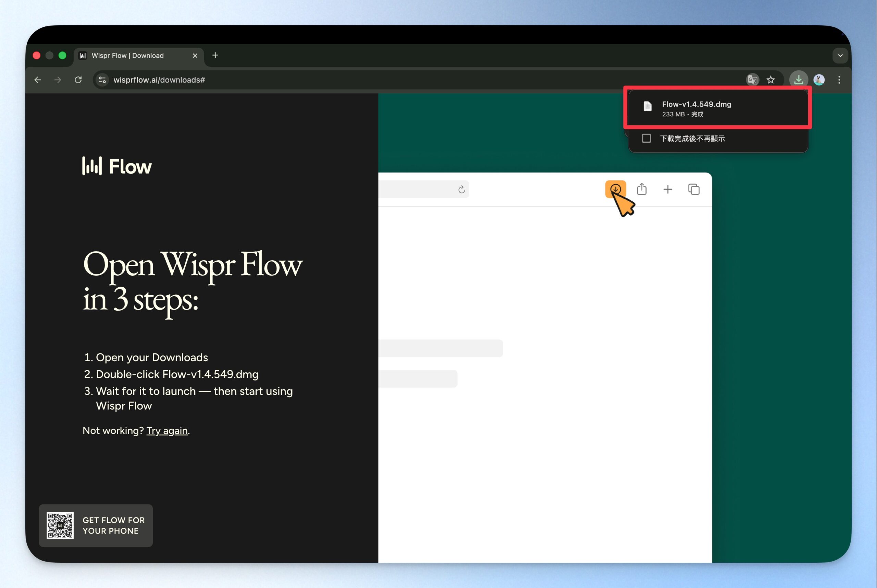Open Chrome downloads toolbar icon
This screenshot has height=588, width=877.
(798, 80)
